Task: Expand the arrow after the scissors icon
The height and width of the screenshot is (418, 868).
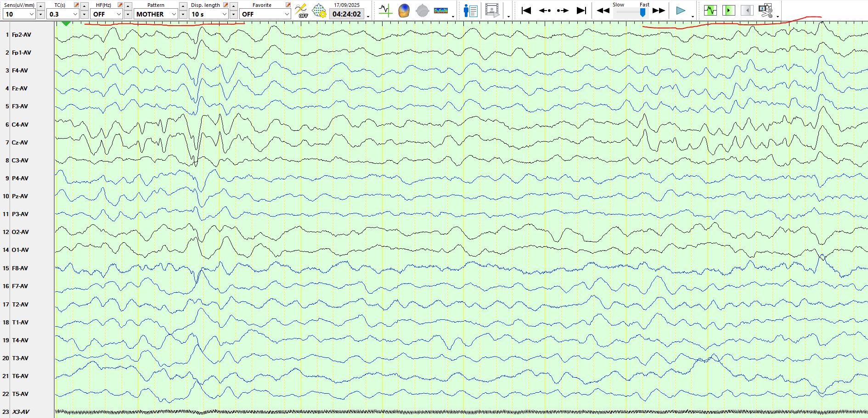Action: pos(778,17)
